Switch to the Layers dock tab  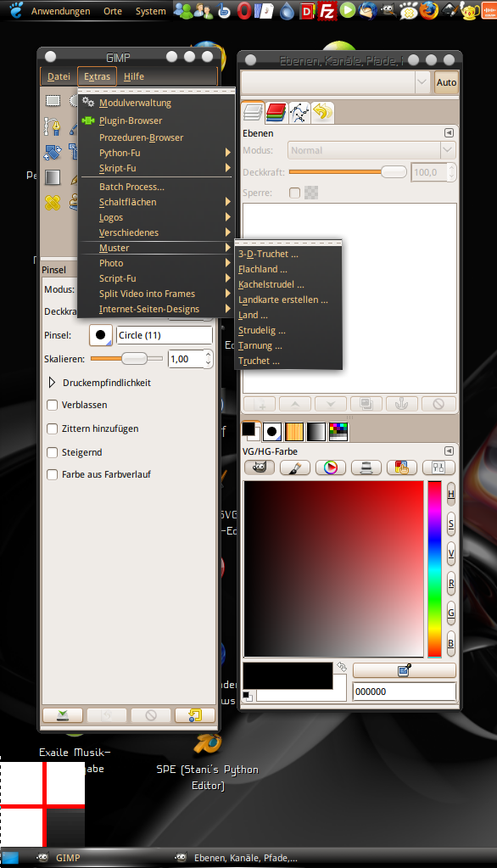click(x=253, y=112)
